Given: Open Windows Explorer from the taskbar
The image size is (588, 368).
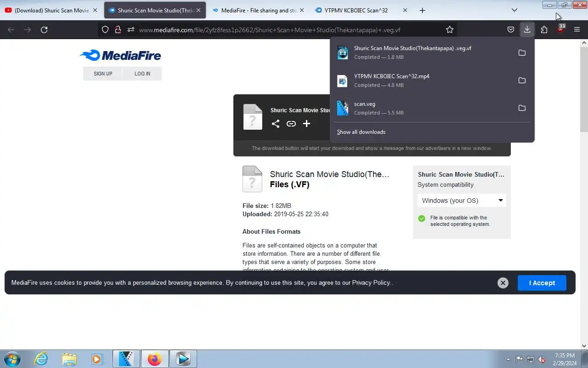Looking at the screenshot, I should [69, 359].
